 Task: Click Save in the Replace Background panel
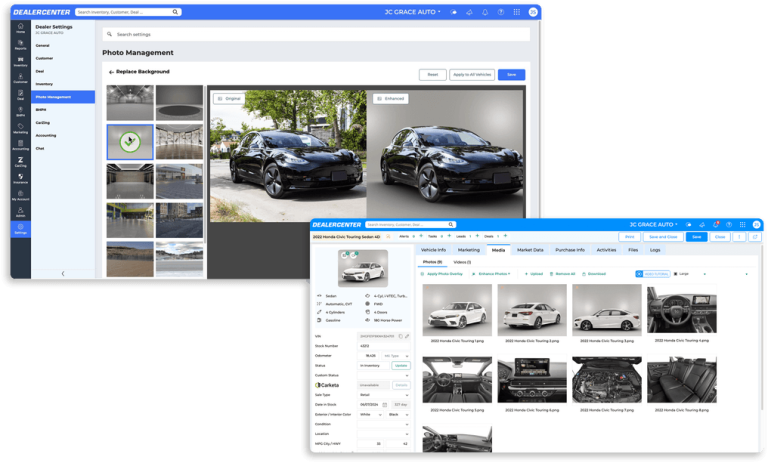[x=511, y=74]
